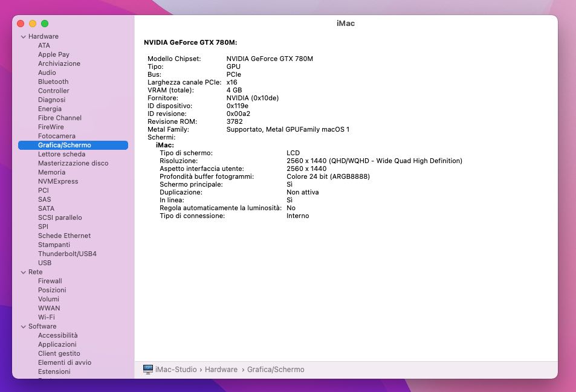Click the Fornitore value NVIDIA (0x10de)
This screenshot has height=392, width=576.
253,98
